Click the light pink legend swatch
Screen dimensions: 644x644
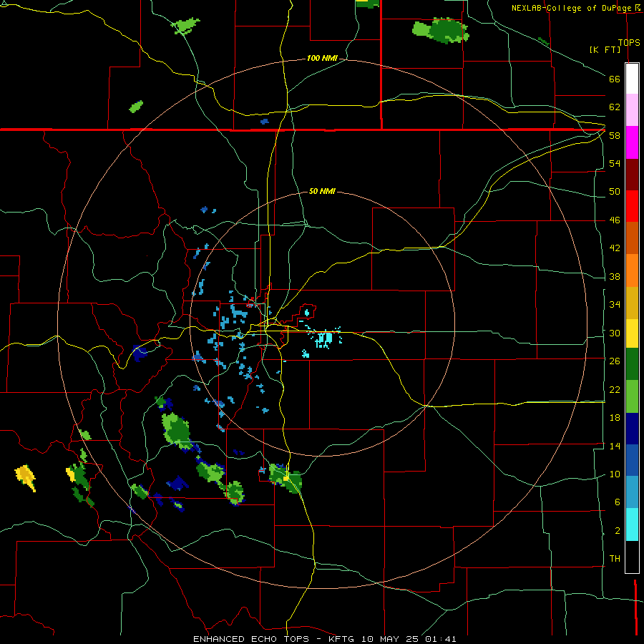632,109
